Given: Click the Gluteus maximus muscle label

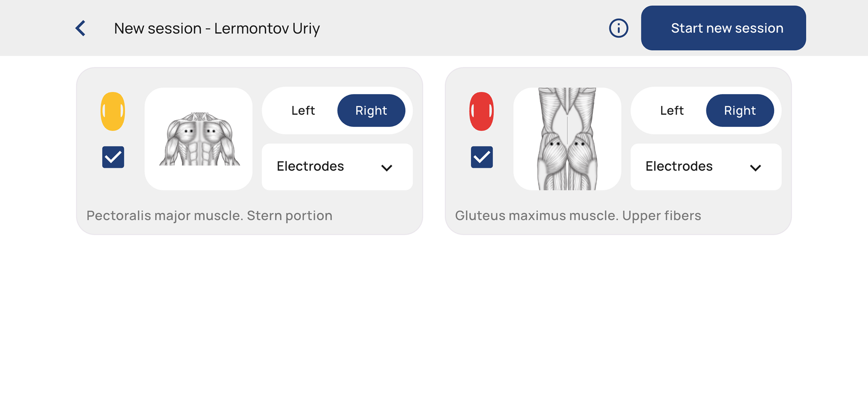Looking at the screenshot, I should click(x=578, y=216).
